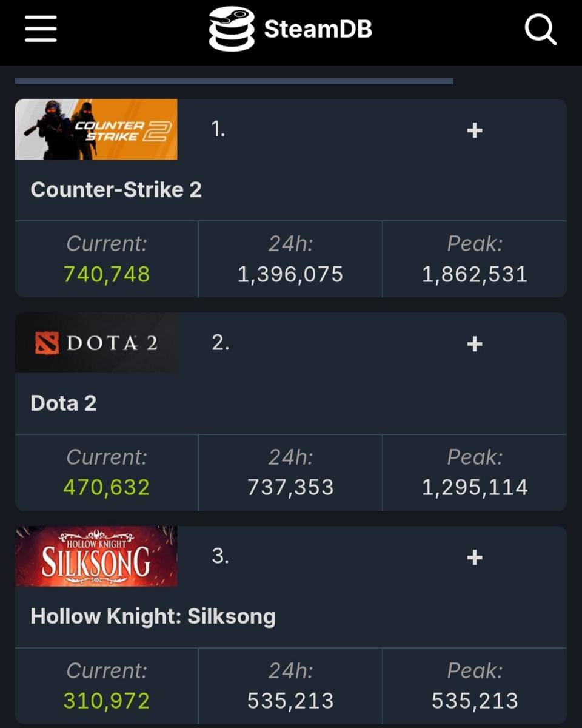
Task: Open the Dota 2 title link
Action: [63, 403]
